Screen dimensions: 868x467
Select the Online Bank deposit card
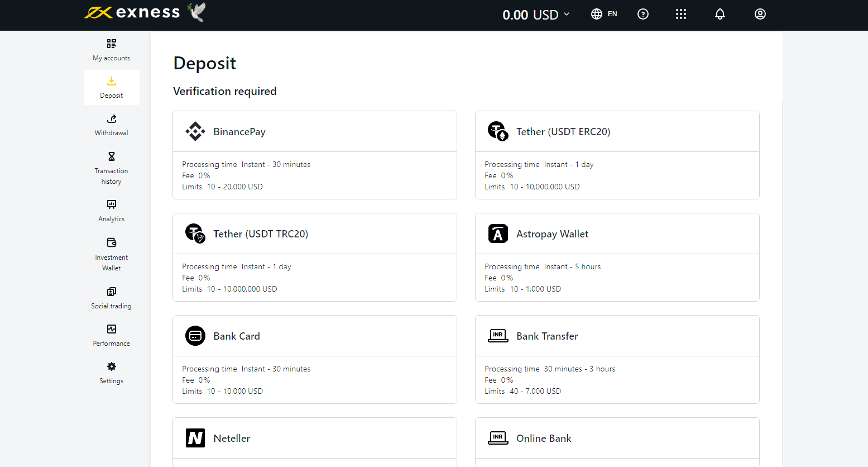tap(617, 439)
